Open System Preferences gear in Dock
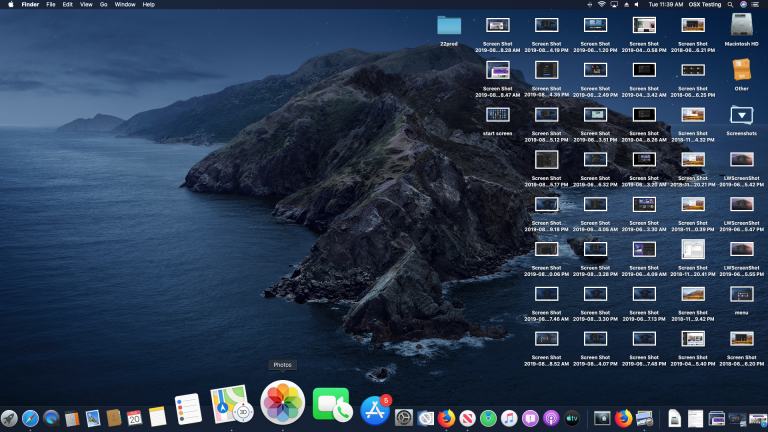768x432 pixels. coord(404,418)
